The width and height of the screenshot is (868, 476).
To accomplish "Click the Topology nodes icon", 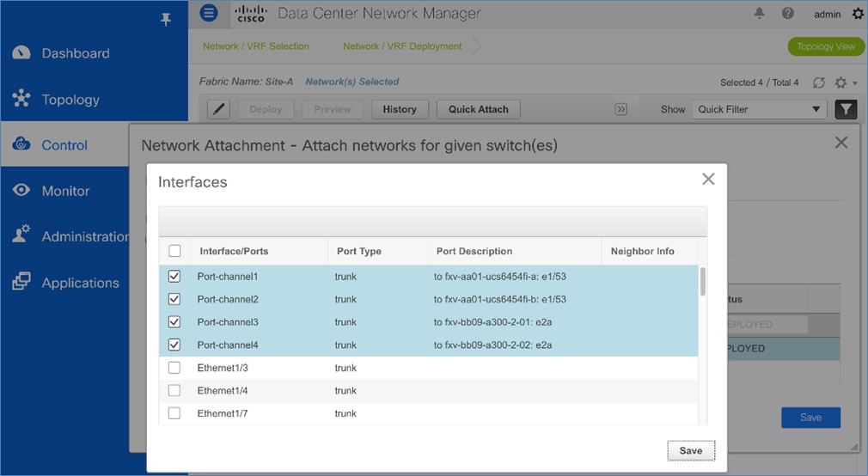I will coord(21,98).
